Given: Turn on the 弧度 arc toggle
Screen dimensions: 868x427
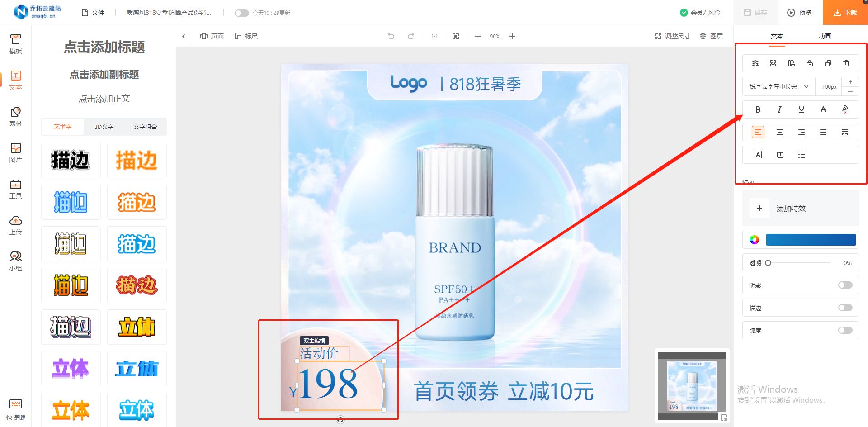Looking at the screenshot, I should [x=844, y=330].
